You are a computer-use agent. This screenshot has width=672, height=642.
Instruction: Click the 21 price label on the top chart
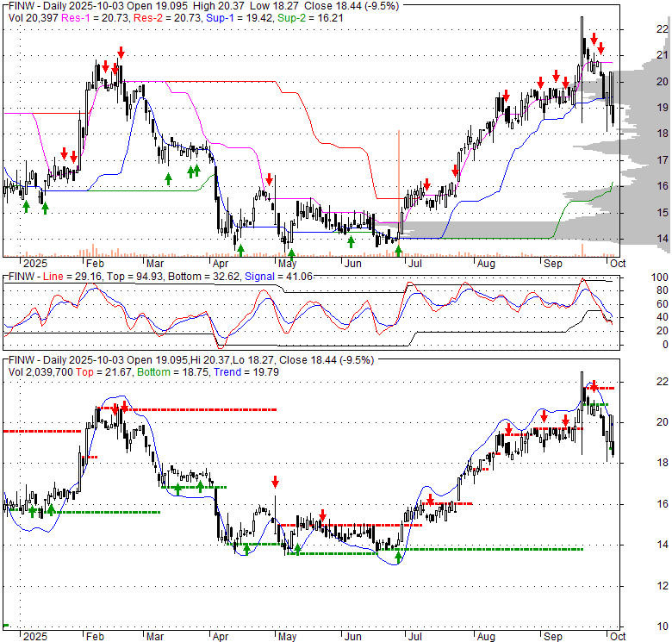click(663, 55)
